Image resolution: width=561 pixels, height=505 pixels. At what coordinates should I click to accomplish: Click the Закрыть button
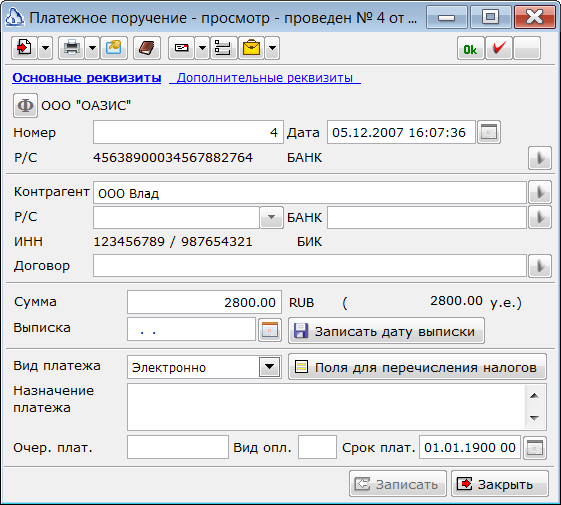coord(500,484)
